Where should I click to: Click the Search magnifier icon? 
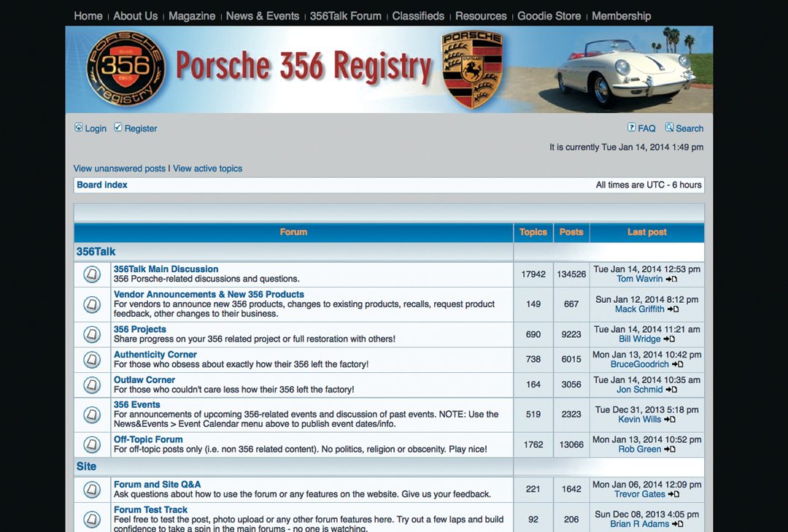click(x=669, y=127)
